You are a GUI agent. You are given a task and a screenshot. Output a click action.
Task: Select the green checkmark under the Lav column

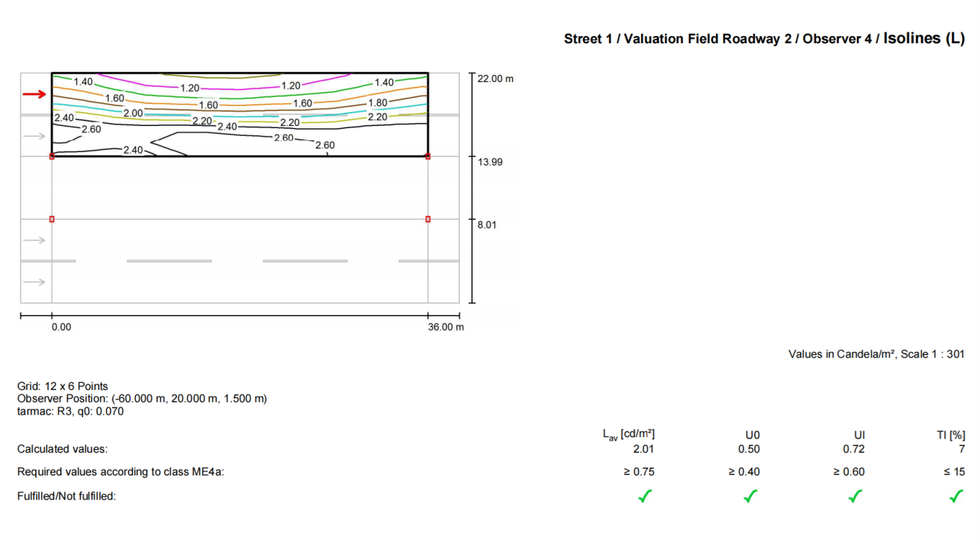click(645, 497)
